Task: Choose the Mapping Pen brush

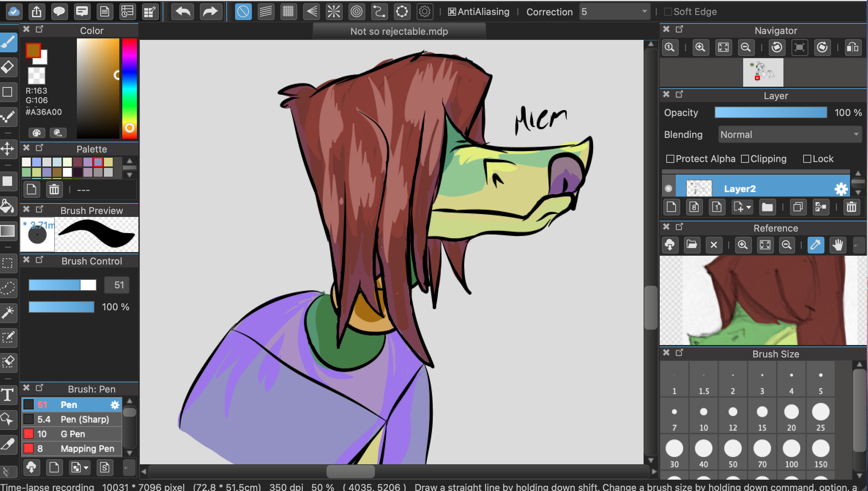Action: click(x=87, y=449)
